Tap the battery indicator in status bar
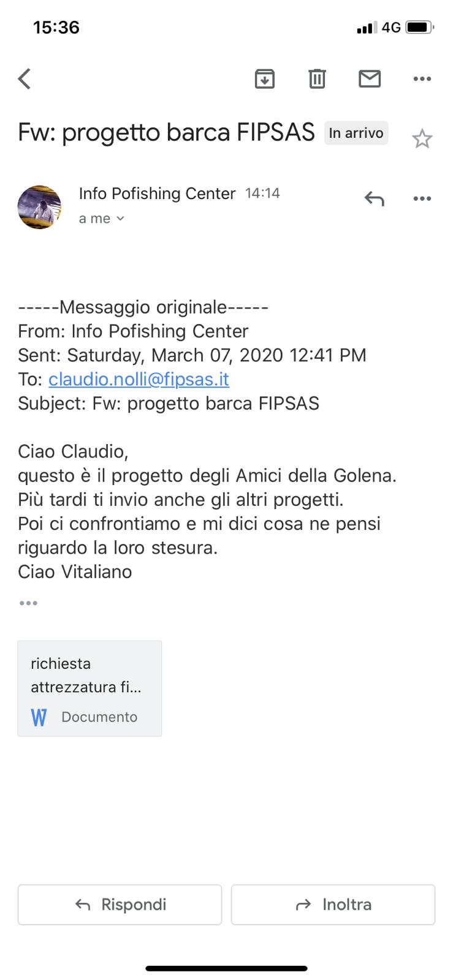The image size is (453, 980). pos(420,28)
